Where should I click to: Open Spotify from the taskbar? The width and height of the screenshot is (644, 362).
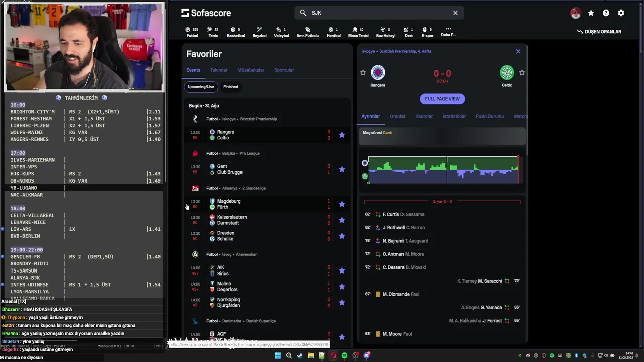click(x=344, y=356)
